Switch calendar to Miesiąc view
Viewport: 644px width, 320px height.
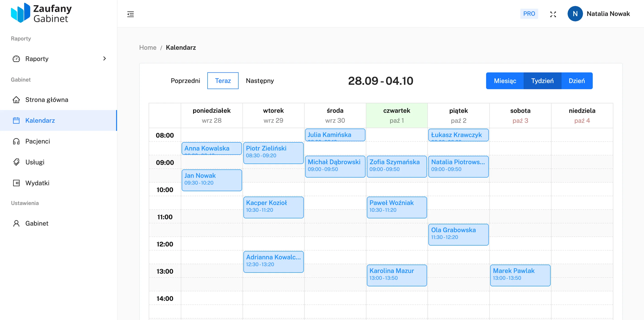[x=505, y=81]
